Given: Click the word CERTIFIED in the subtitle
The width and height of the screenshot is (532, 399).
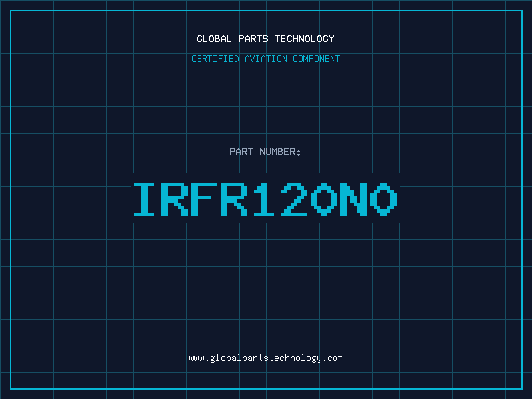Looking at the screenshot, I should [x=215, y=59].
